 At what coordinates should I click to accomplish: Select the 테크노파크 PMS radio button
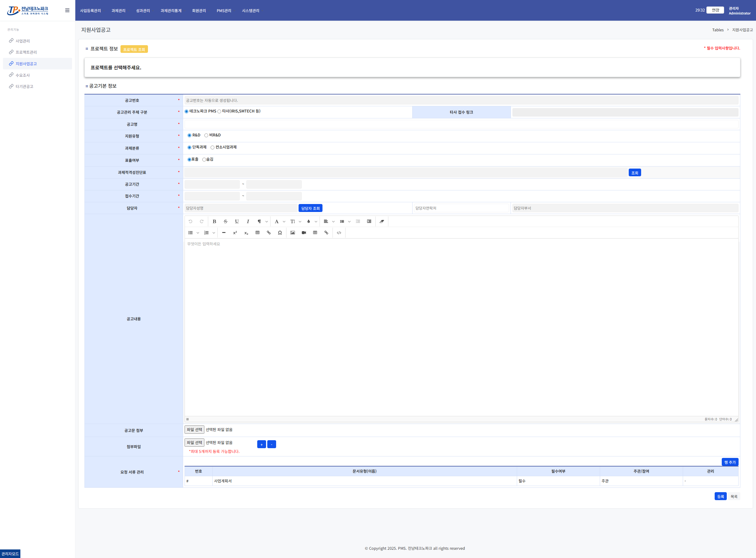click(186, 112)
